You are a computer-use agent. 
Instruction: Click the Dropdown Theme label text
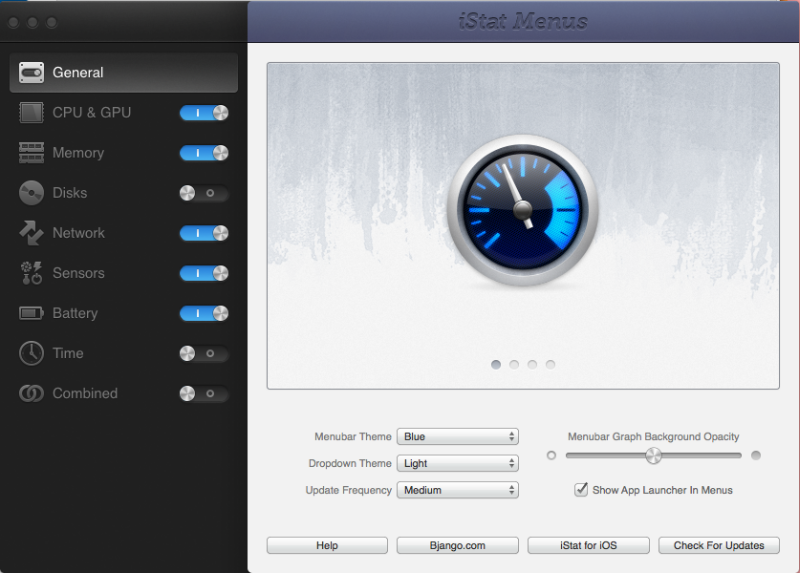350,463
